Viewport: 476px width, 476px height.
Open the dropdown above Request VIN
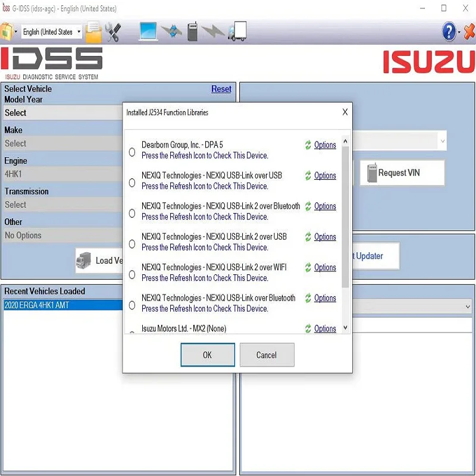[x=399, y=141]
